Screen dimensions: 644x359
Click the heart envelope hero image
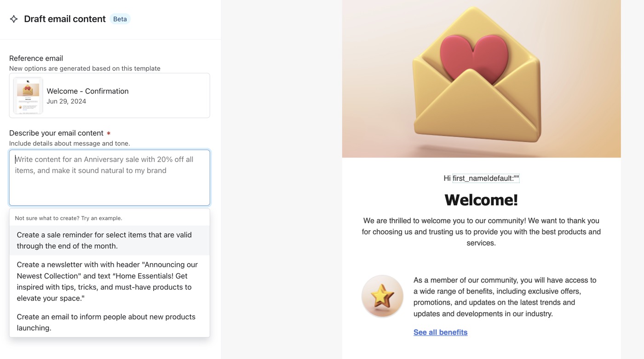(481, 79)
